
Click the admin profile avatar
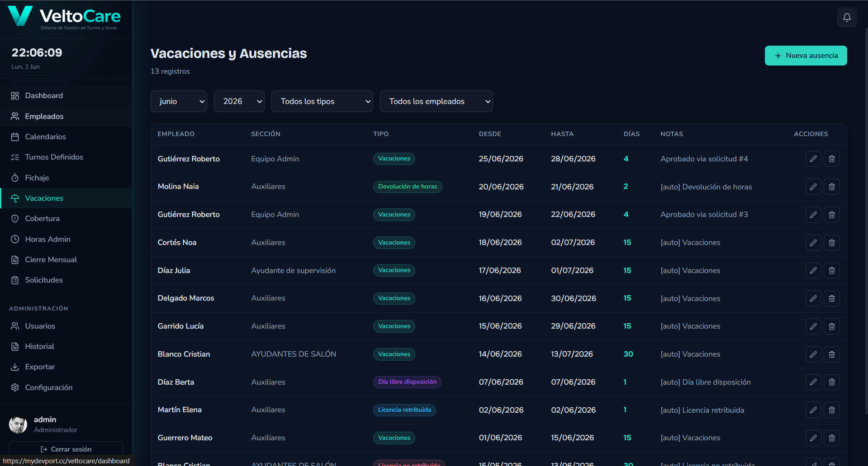pos(18,424)
